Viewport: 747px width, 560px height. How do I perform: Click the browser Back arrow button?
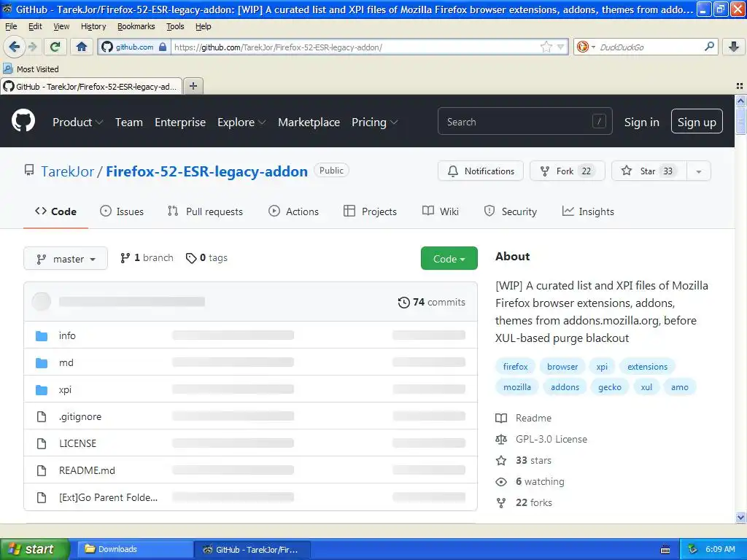point(15,47)
